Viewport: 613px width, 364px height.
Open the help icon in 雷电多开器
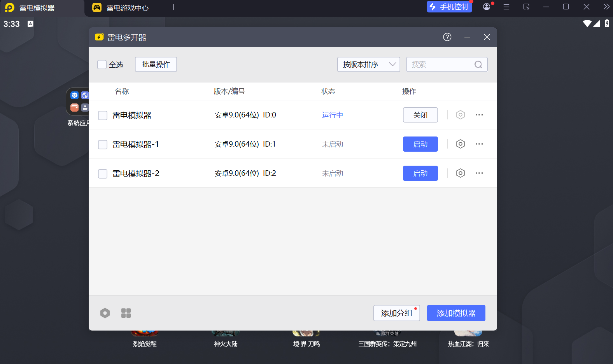tap(447, 37)
